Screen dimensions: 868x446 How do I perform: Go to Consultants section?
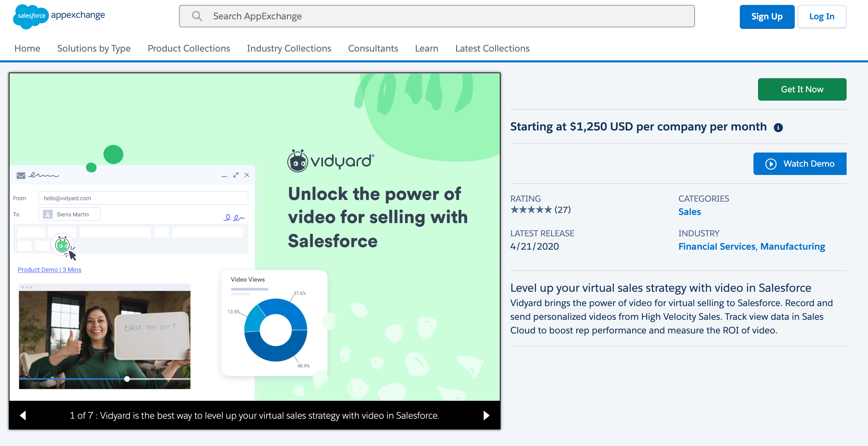coord(373,48)
